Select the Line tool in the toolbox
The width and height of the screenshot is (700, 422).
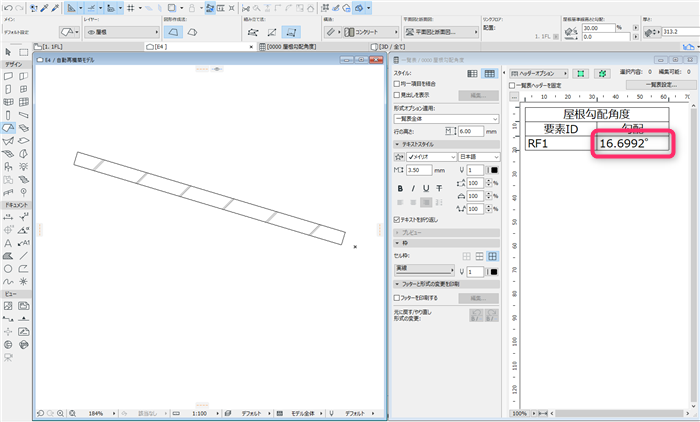click(x=24, y=256)
